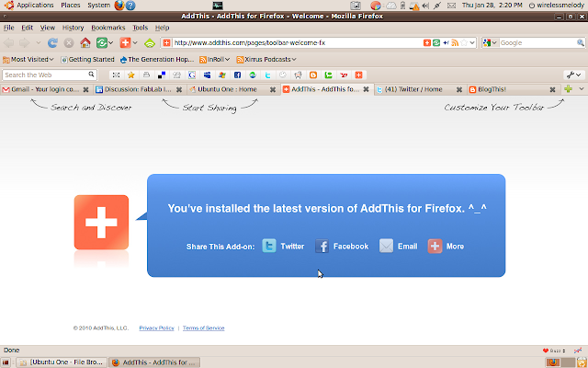Open the list all tabs dropdown
Image resolution: width=588 pixels, height=368 pixels.
[582, 89]
